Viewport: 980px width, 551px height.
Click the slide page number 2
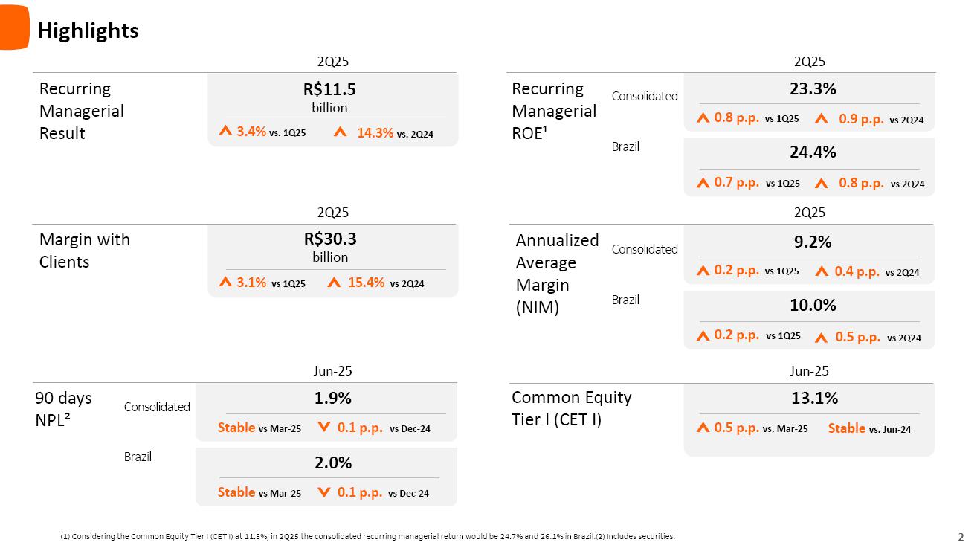pyautogui.click(x=961, y=537)
